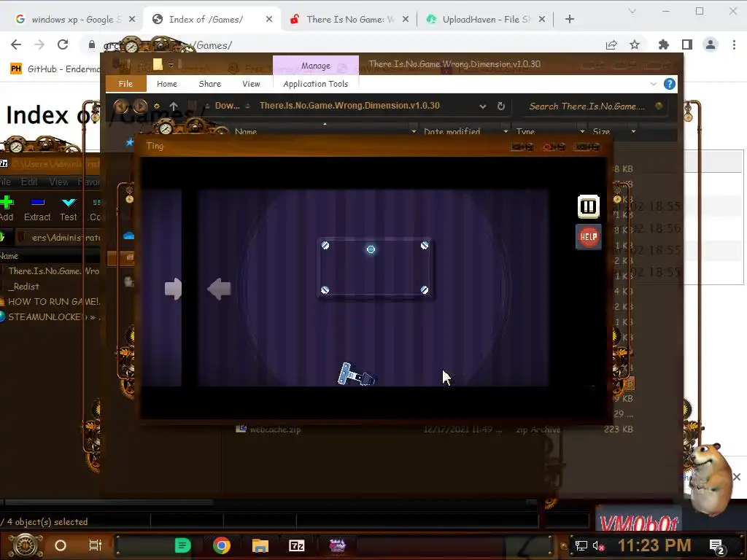Select the Manage contextual tab
The width and height of the screenshot is (747, 560).
point(315,65)
